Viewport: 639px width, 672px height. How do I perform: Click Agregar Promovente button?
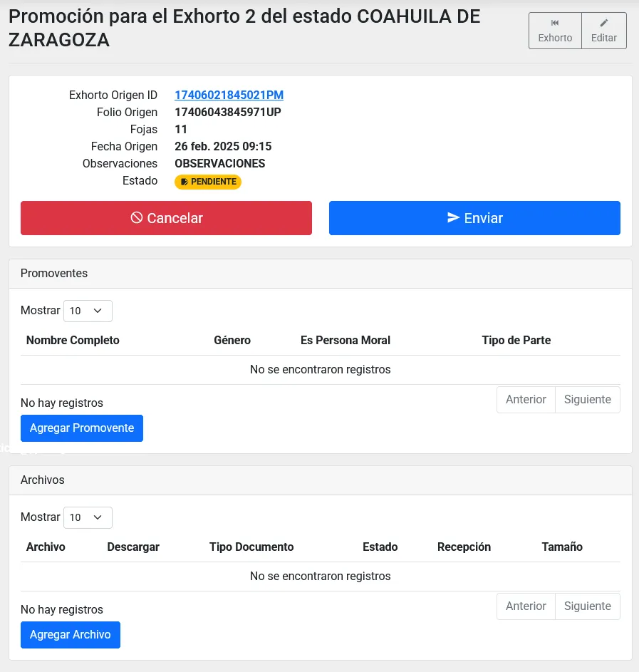82,428
